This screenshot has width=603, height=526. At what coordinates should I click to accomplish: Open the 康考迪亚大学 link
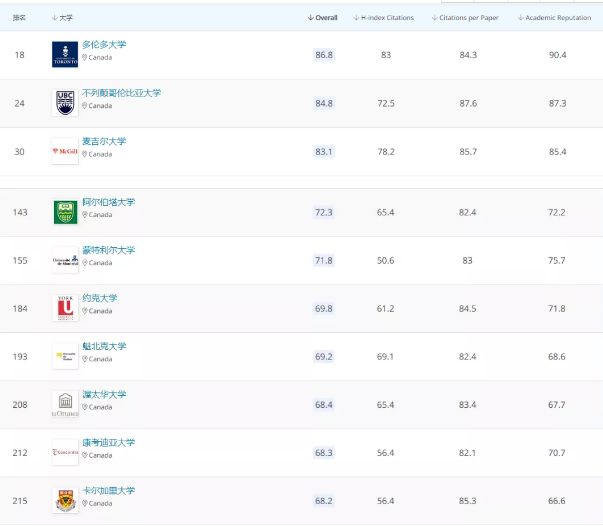tap(108, 443)
